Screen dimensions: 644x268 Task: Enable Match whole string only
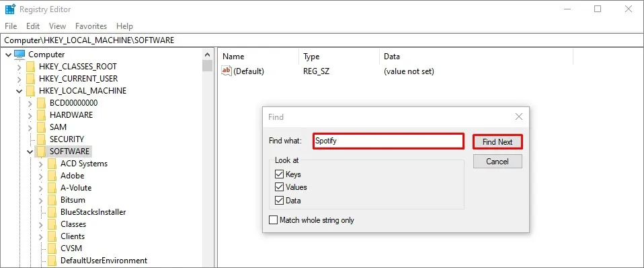coord(273,220)
